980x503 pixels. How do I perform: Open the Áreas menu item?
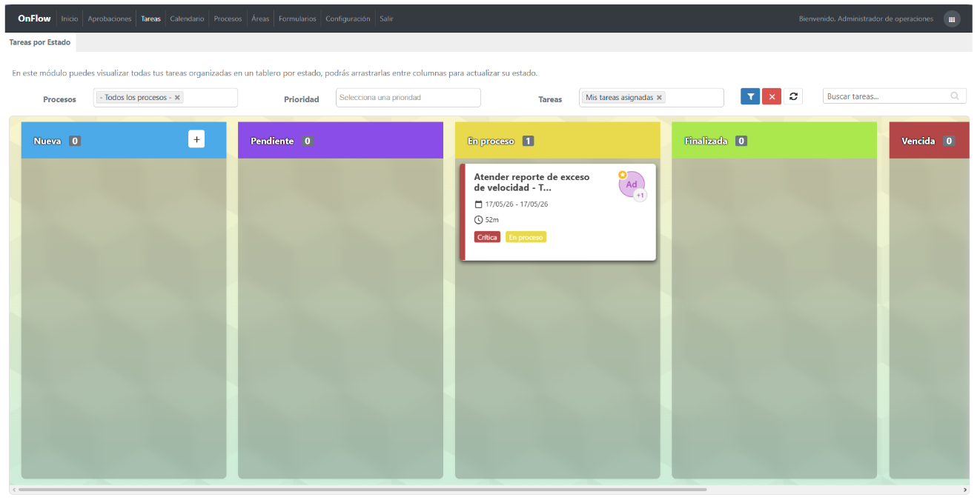click(x=260, y=19)
